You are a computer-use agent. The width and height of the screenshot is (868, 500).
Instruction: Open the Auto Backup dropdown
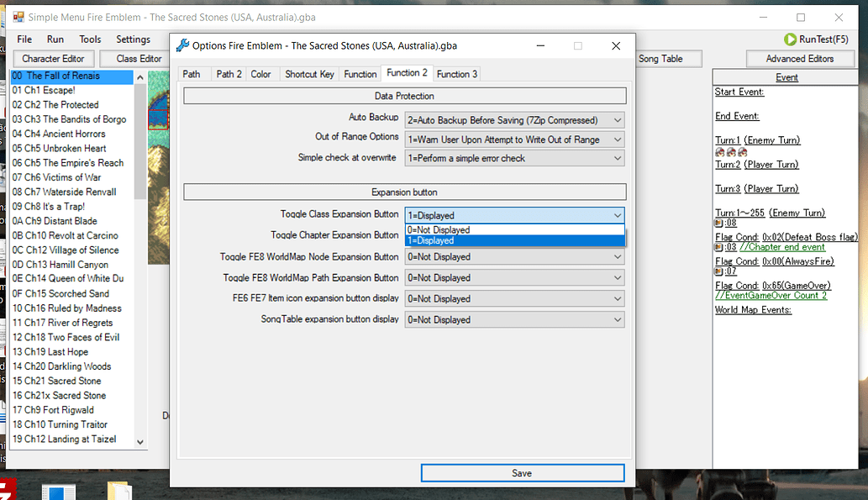616,119
